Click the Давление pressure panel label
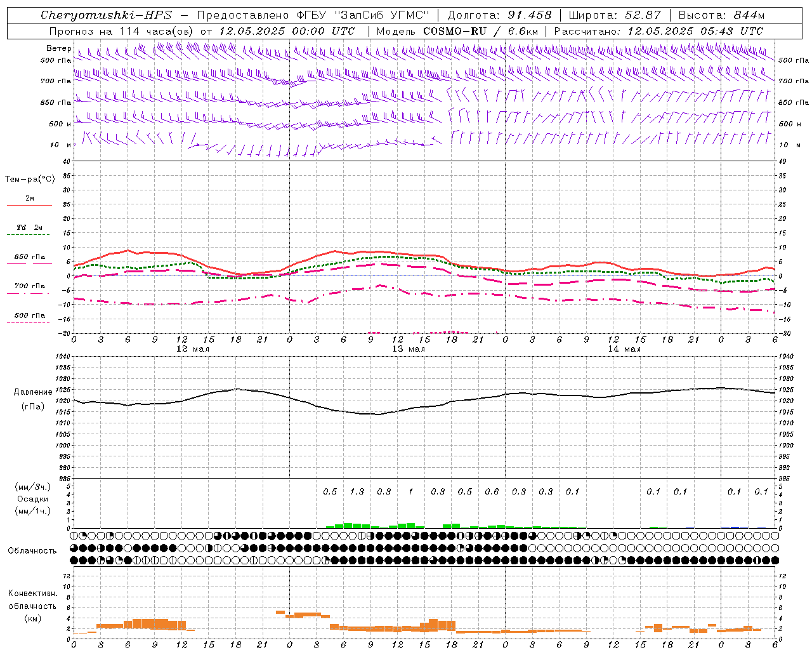The image size is (812, 650). coord(33,392)
